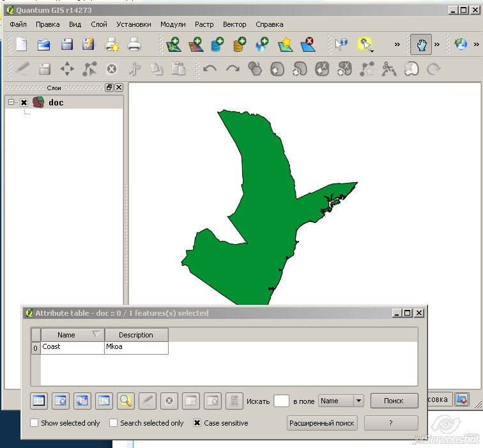Open the new print composer icon
This screenshot has width=483, height=448.
pyautogui.click(x=112, y=45)
